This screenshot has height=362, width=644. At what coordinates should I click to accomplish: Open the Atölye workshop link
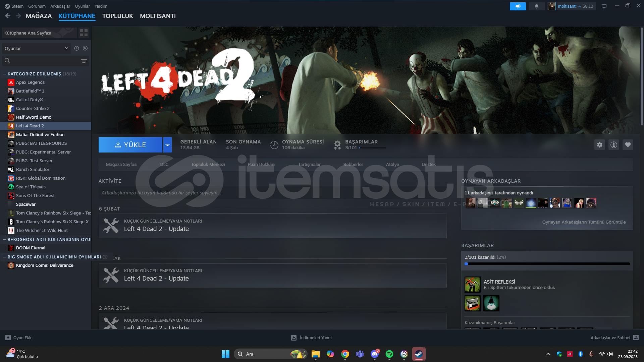[x=392, y=164]
